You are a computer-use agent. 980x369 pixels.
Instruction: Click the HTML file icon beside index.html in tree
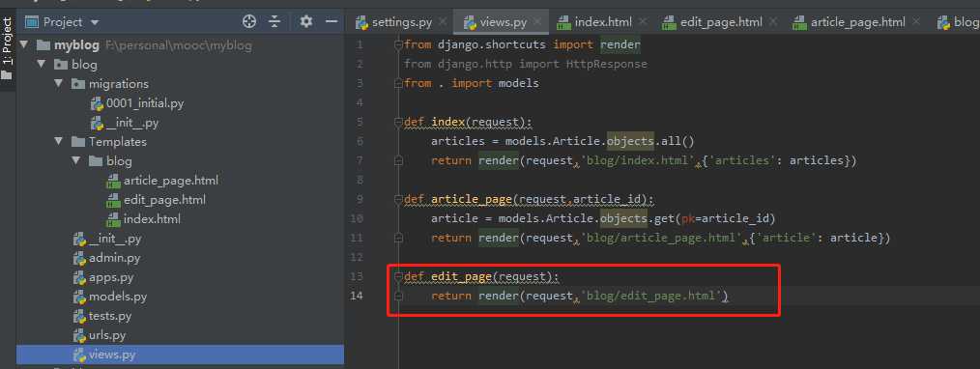[113, 219]
